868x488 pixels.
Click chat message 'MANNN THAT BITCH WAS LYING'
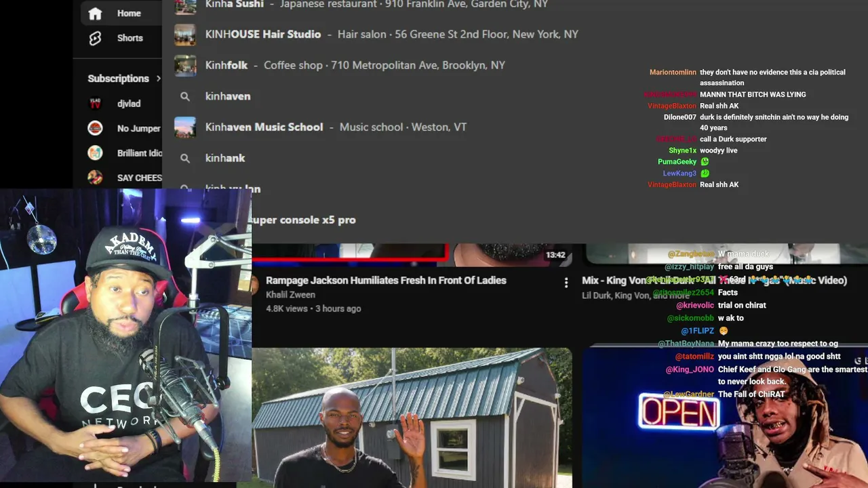[753, 94]
